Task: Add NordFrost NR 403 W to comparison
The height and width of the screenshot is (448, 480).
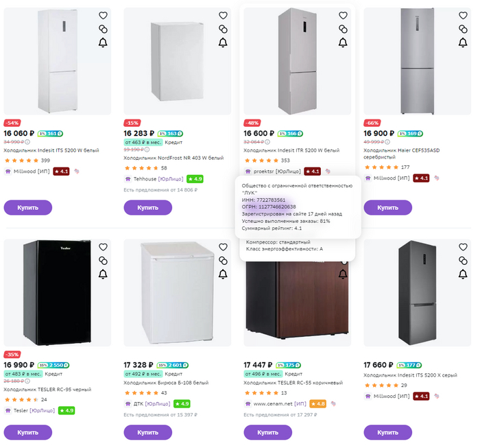Action: pos(223,29)
